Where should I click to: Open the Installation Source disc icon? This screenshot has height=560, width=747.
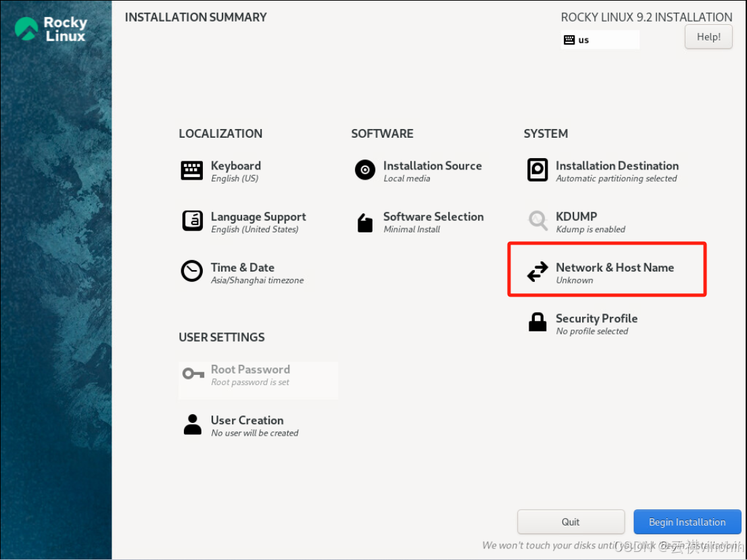(365, 170)
